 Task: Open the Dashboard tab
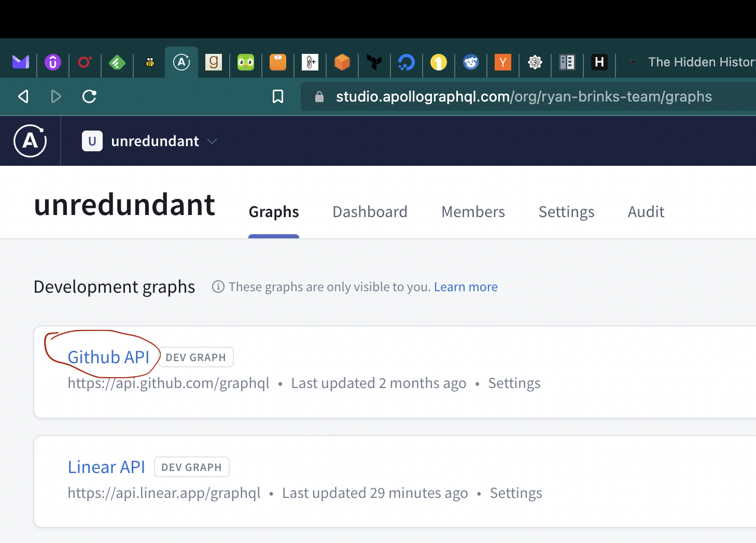coord(370,212)
